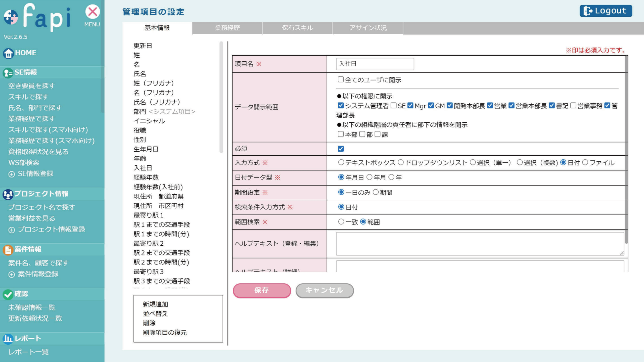The height and width of the screenshot is (362, 644).
Task: Switch to the 業務経歴 tab
Action: tap(227, 28)
